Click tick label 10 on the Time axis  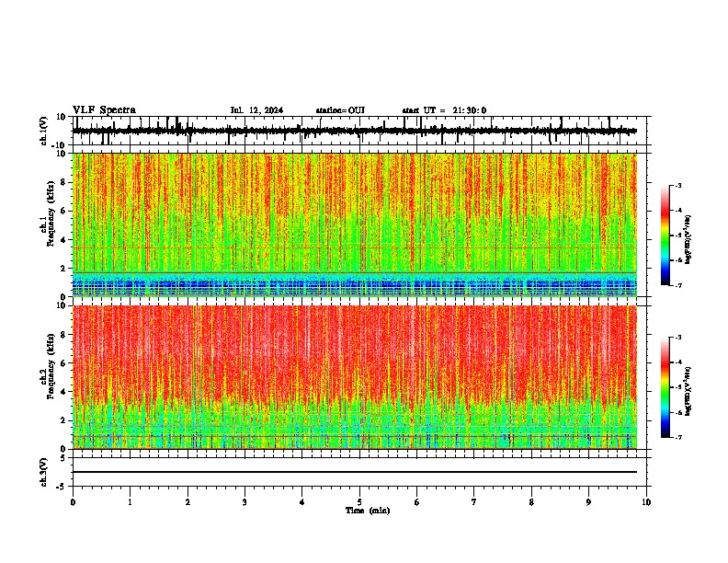pos(646,502)
